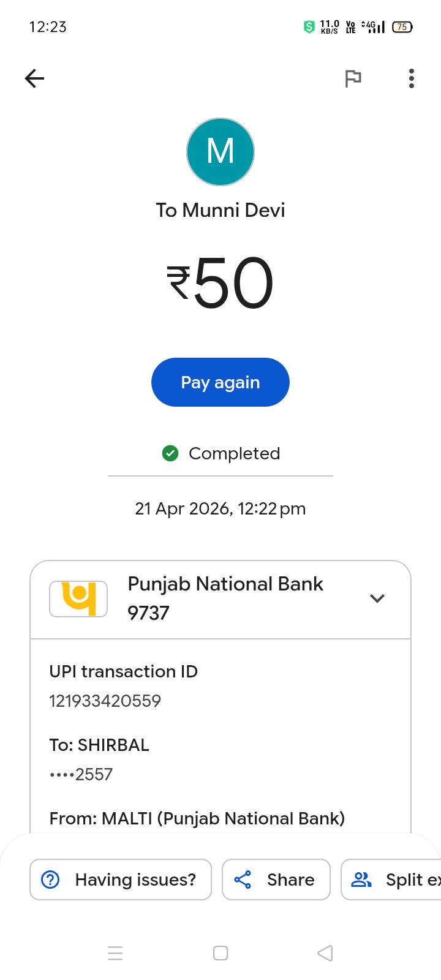Tap Munni Devi's profile avatar
Image resolution: width=441 pixels, height=980 pixels.
(x=221, y=152)
